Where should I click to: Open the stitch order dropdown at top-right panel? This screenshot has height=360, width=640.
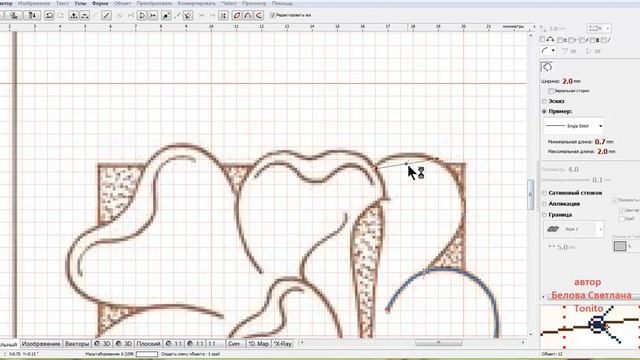[x=599, y=29]
